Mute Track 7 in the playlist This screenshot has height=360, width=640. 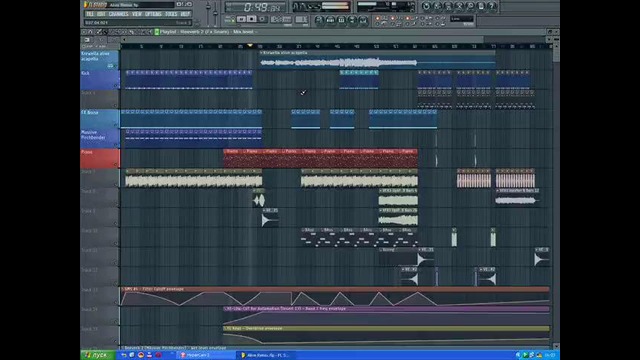click(116, 184)
